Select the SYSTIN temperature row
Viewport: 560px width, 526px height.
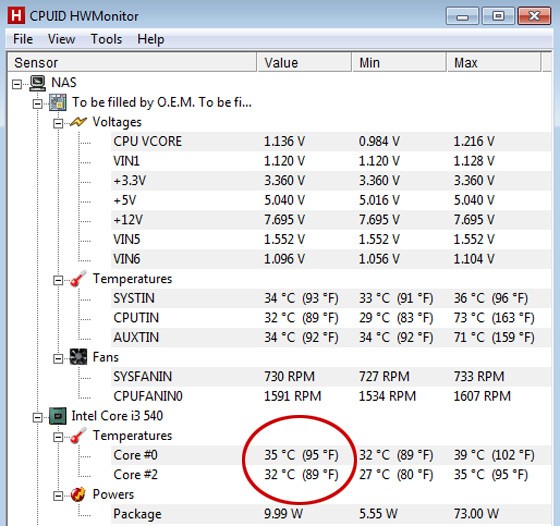coord(331,298)
